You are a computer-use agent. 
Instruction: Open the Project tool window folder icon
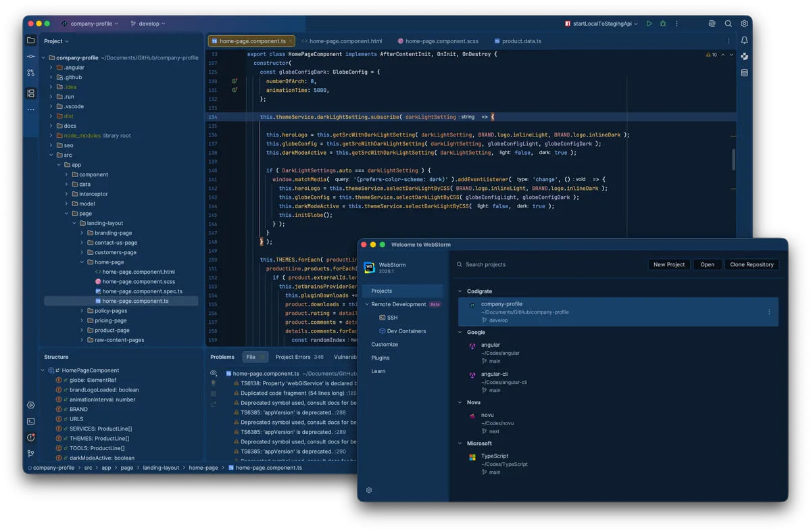(30, 41)
